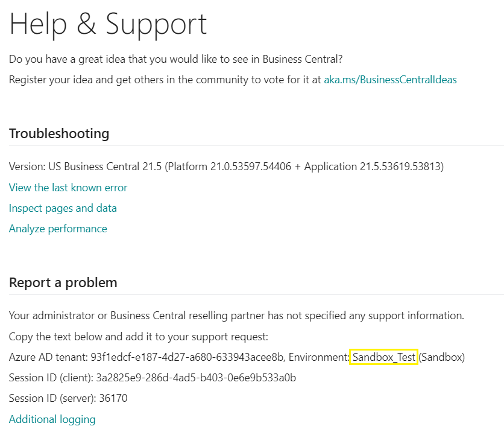The image size is (504, 432).
Task: Click the Report a problem heading
Action: (63, 282)
